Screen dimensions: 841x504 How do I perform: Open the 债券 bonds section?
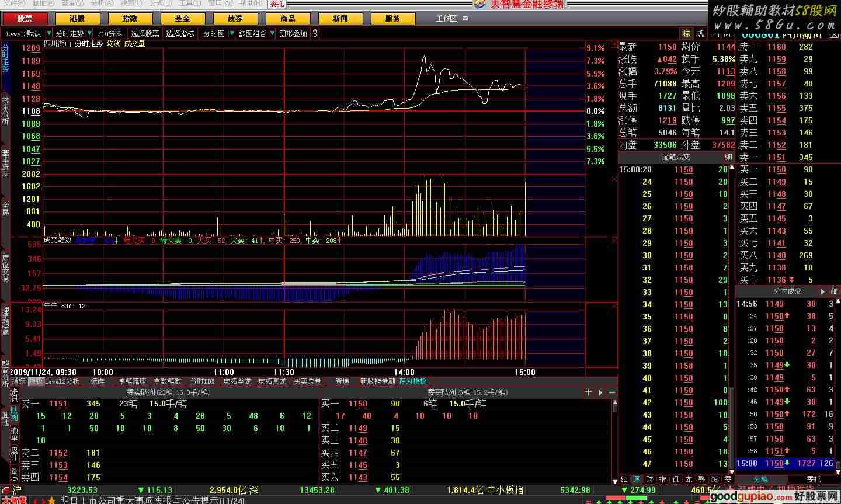pyautogui.click(x=235, y=19)
